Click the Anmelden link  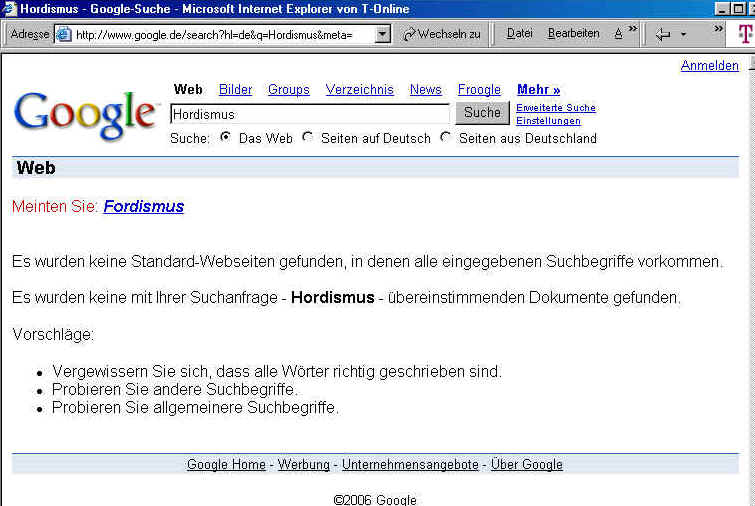tap(709, 65)
